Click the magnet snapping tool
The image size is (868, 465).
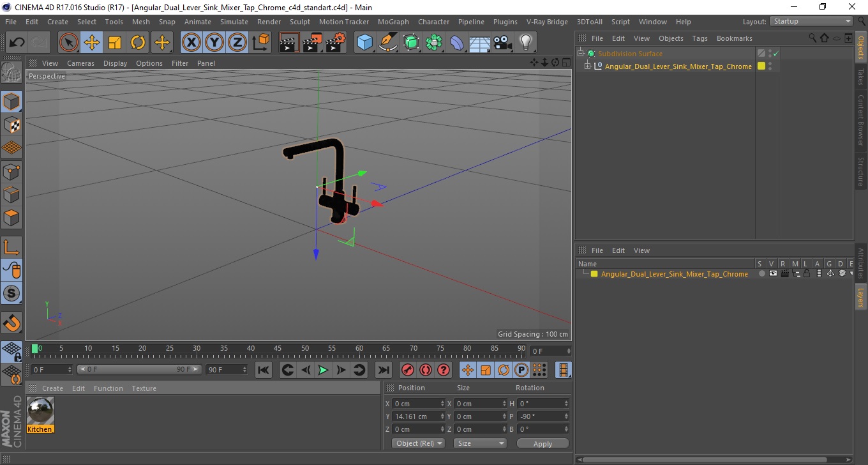pos(11,323)
